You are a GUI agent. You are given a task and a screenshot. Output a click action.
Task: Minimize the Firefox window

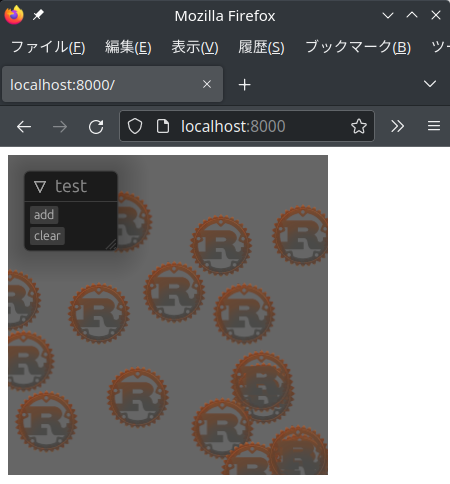(x=388, y=15)
